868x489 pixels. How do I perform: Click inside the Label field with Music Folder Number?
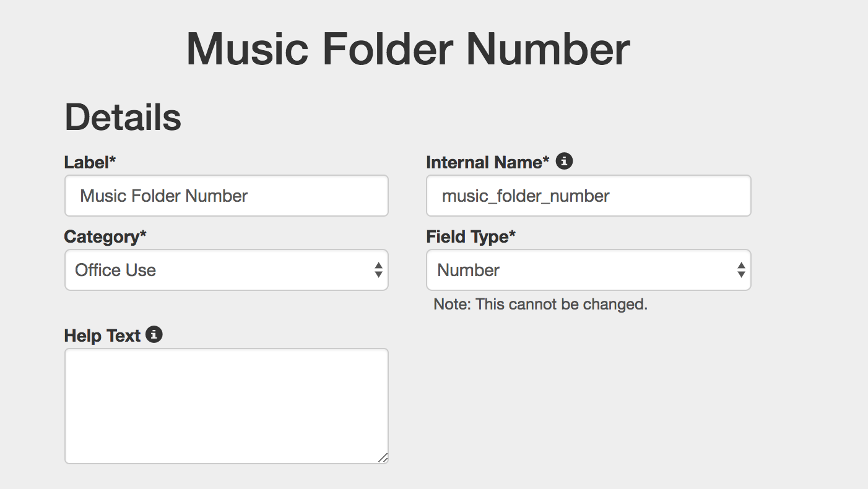pos(227,196)
